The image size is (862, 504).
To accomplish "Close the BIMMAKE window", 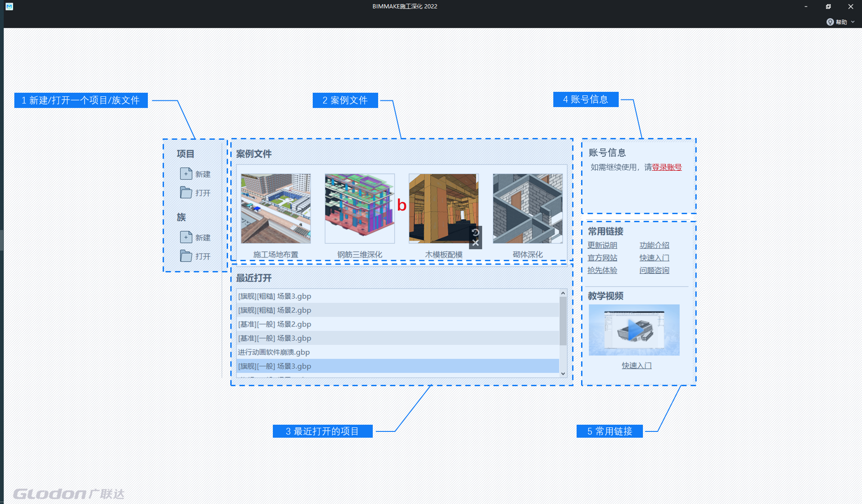I will pos(850,6).
